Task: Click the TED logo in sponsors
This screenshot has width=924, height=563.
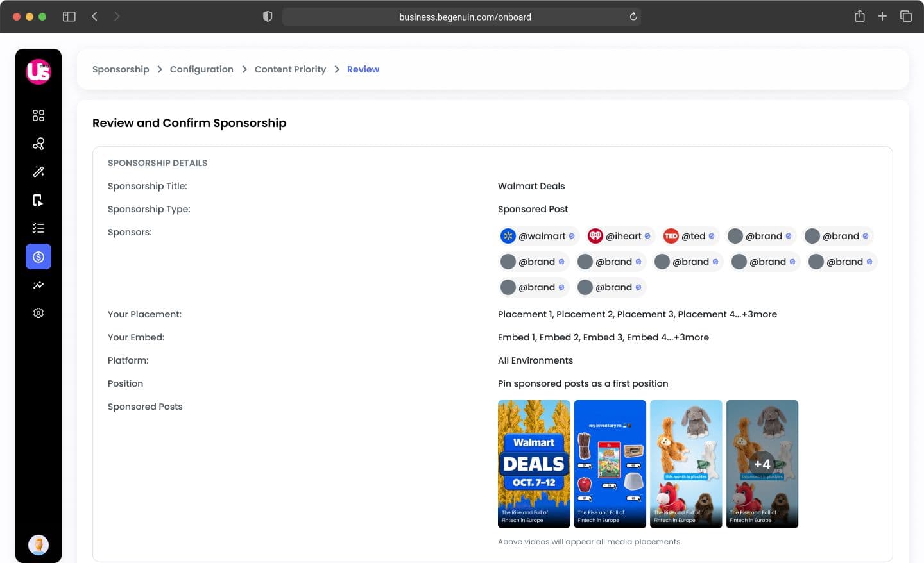Action: coord(671,236)
